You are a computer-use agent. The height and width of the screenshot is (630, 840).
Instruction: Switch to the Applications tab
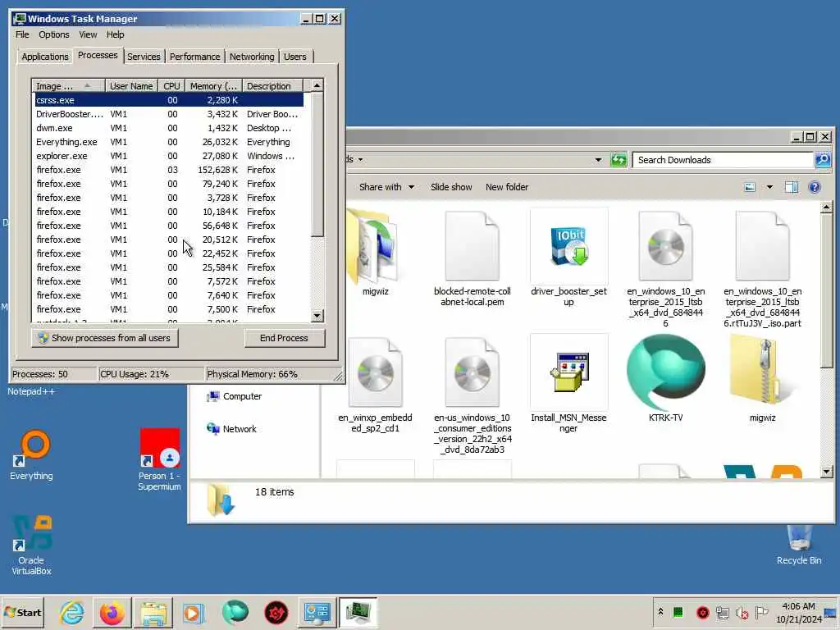click(45, 57)
